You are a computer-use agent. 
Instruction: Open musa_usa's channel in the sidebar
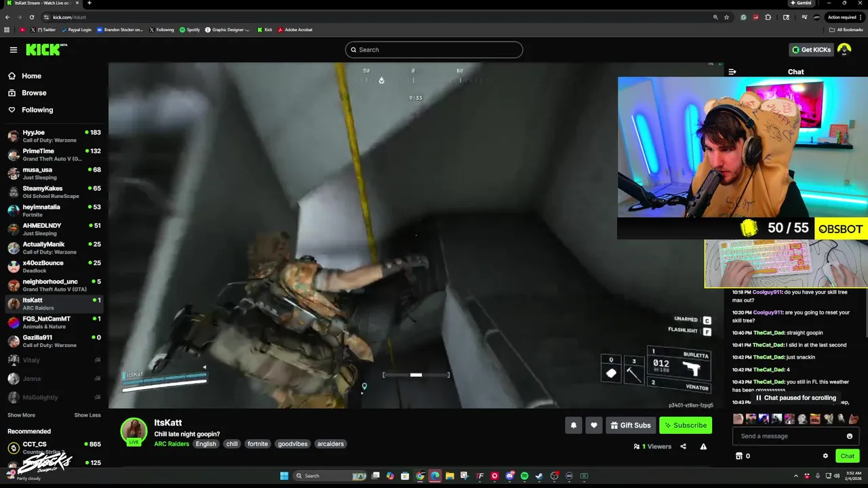point(54,174)
